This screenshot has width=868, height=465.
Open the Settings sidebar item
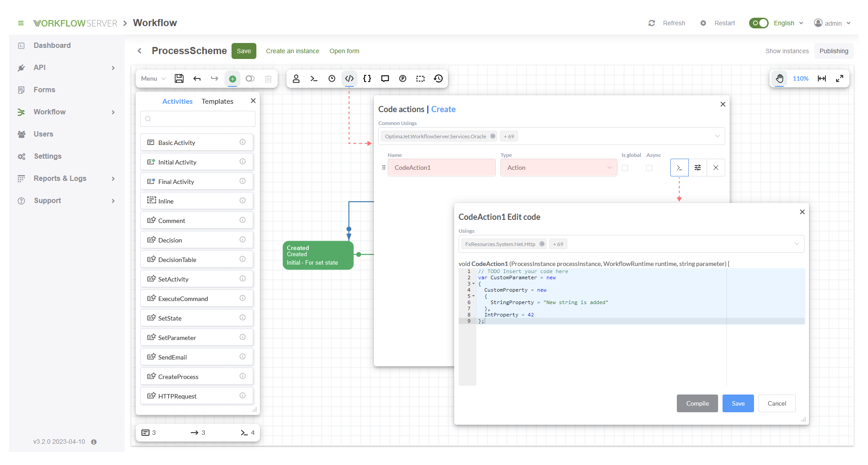pos(47,156)
